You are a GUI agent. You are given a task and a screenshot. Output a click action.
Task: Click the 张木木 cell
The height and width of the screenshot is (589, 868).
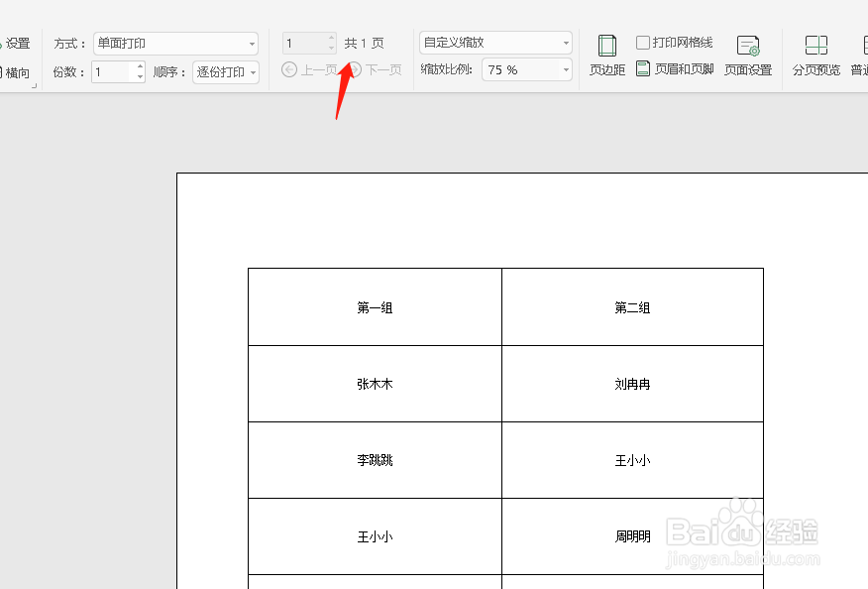coord(375,384)
